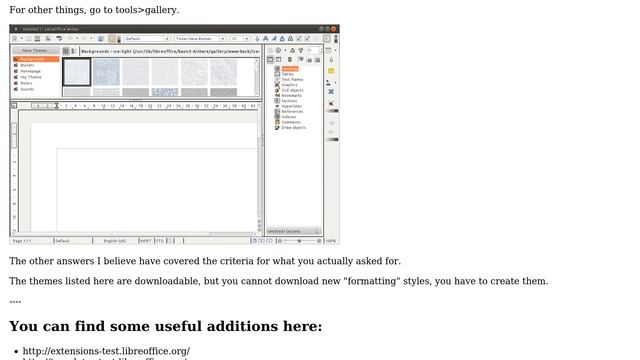Click the Comments entry in Navigator

(291, 122)
